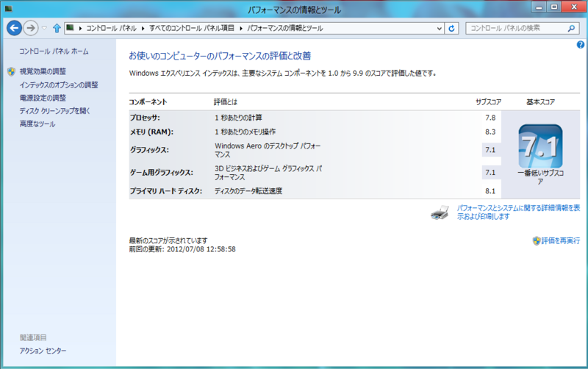Open 高度なツール link
This screenshot has height=369, width=588.
coord(37,124)
